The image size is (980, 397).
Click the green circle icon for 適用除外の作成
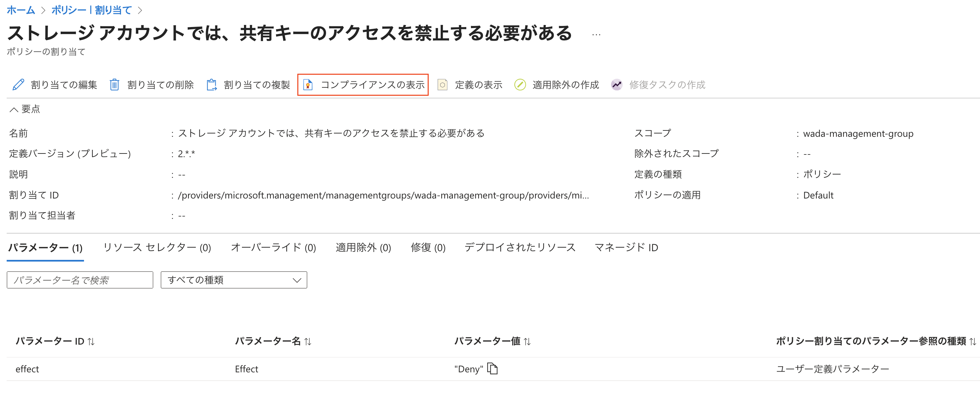click(520, 84)
